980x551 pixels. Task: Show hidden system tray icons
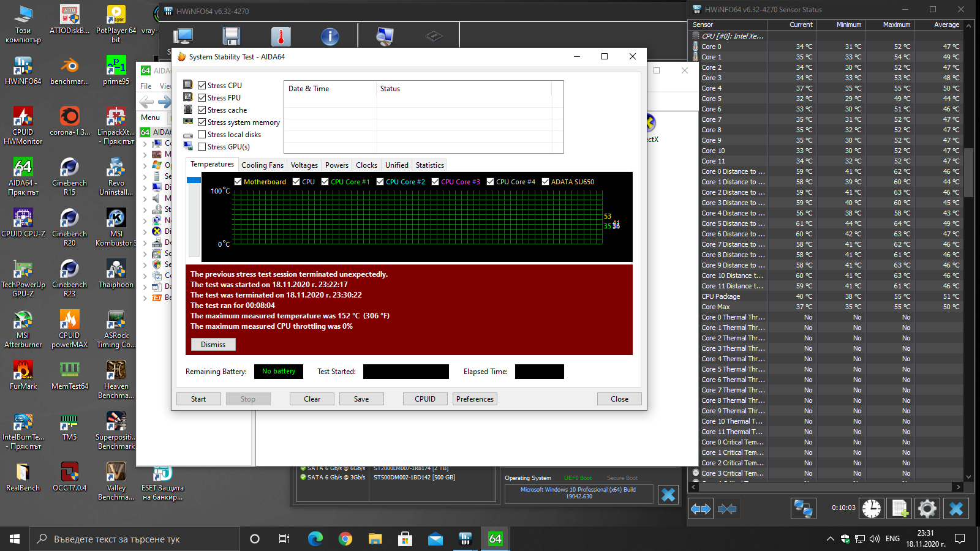click(x=830, y=539)
